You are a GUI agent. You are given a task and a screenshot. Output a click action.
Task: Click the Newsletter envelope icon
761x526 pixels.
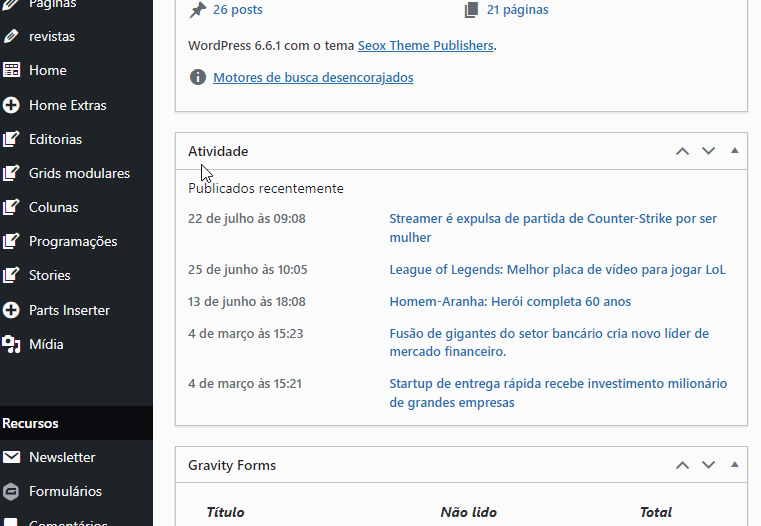[x=11, y=457]
